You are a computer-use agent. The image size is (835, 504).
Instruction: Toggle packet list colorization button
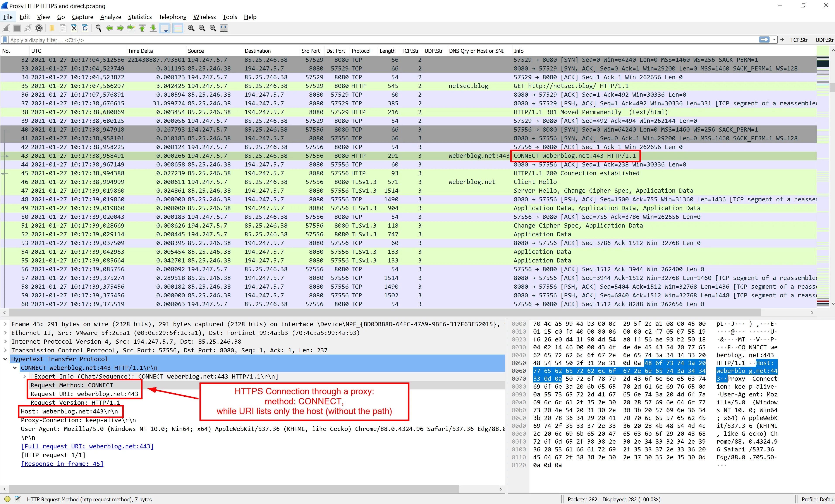(178, 28)
